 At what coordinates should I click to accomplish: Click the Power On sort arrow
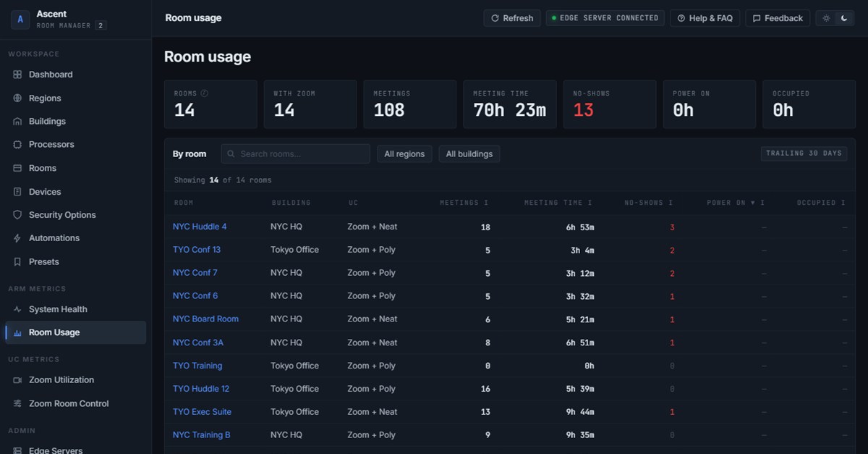(x=753, y=203)
